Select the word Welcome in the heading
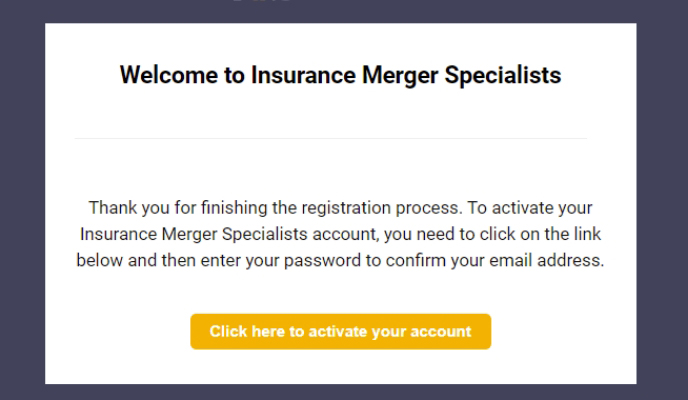 pos(168,75)
